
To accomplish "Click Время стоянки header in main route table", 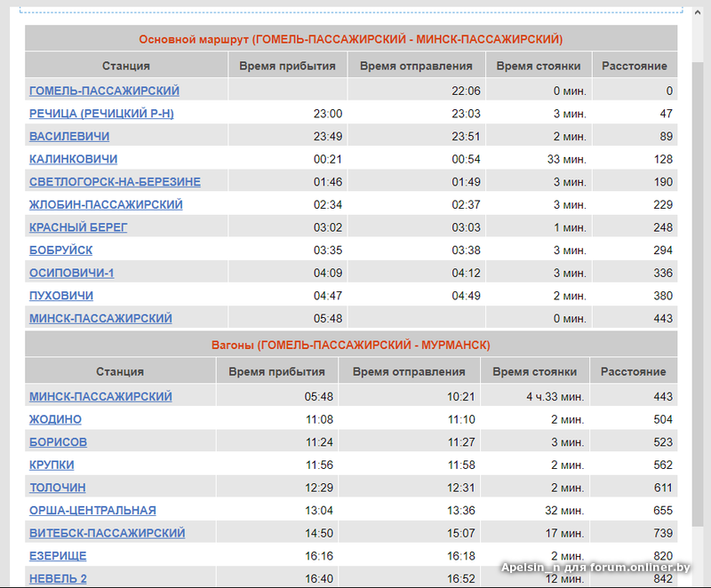I will pyautogui.click(x=539, y=66).
